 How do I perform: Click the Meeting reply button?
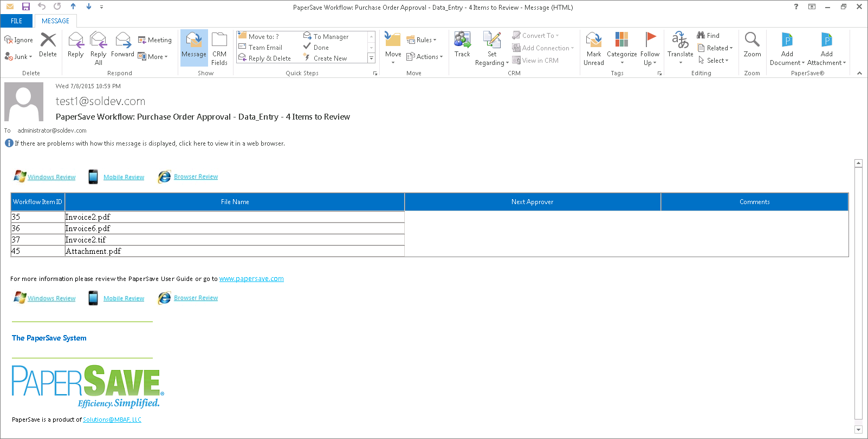tap(154, 40)
